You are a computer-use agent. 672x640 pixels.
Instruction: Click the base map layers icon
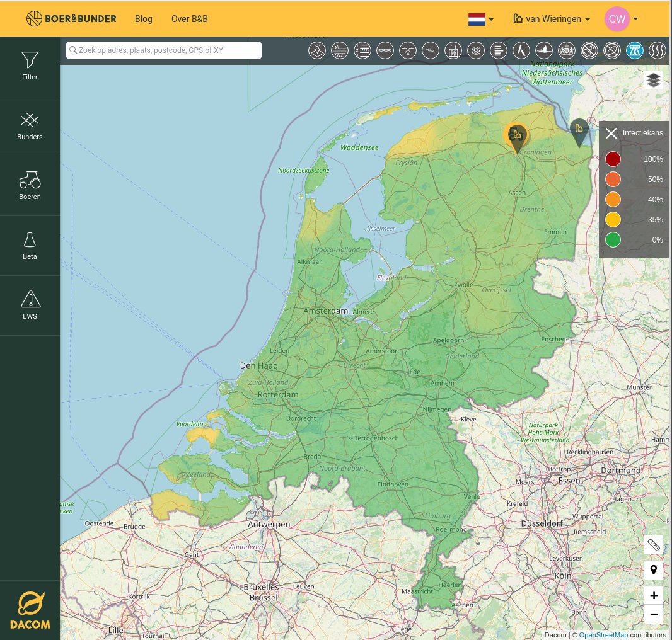653,80
